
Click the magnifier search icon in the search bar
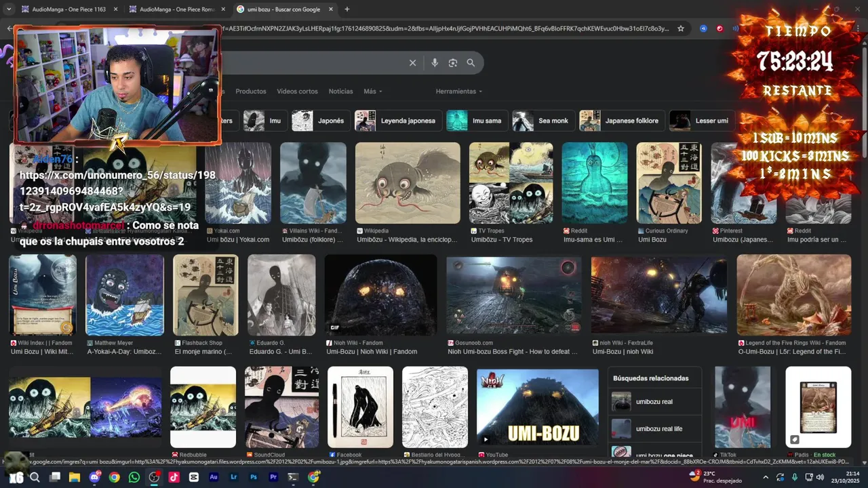click(x=471, y=63)
